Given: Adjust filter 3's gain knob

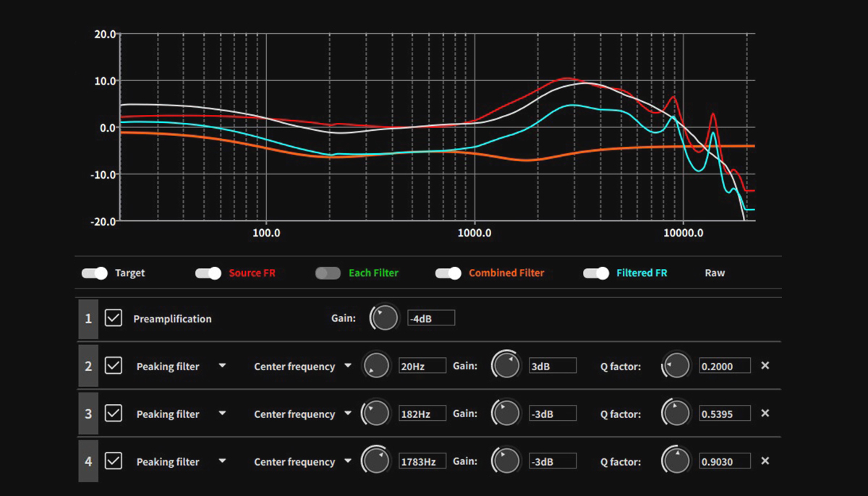Looking at the screenshot, I should point(506,413).
